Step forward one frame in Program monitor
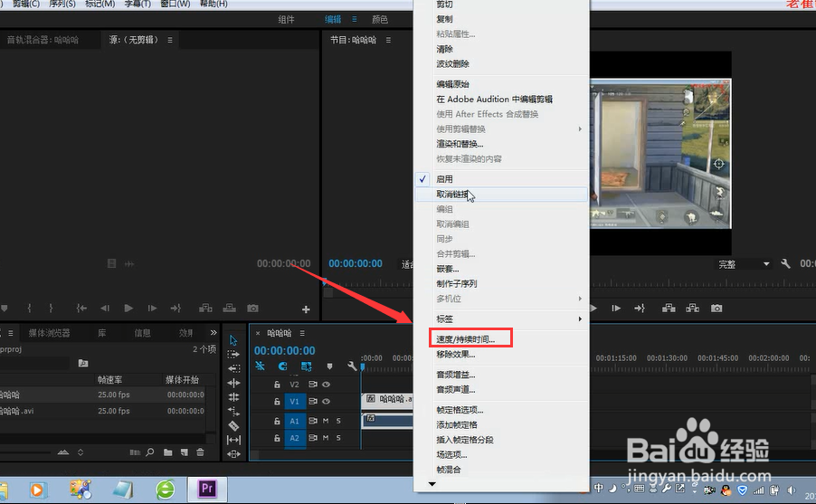This screenshot has width=816, height=504. click(616, 309)
